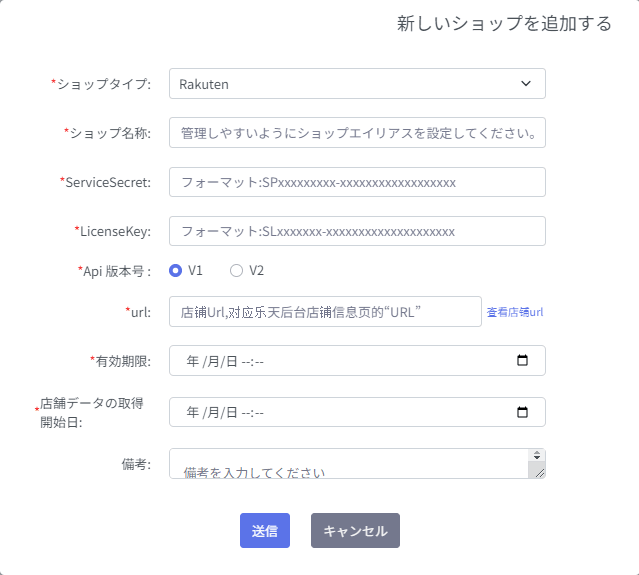Focus the LicenseKey input field
This screenshot has width=639, height=575.
point(357,231)
